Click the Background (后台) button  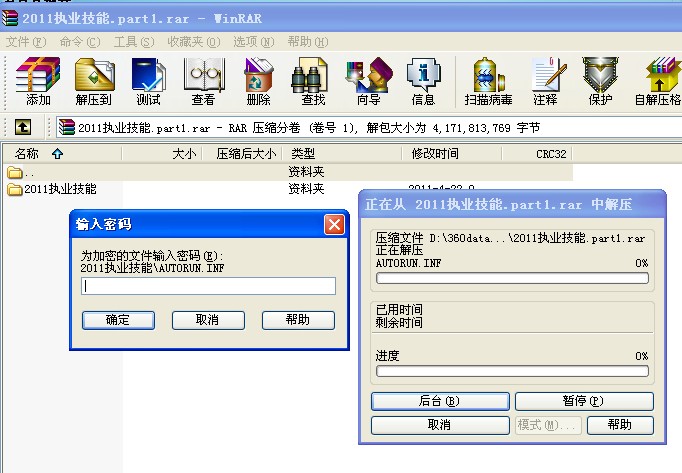coord(440,401)
